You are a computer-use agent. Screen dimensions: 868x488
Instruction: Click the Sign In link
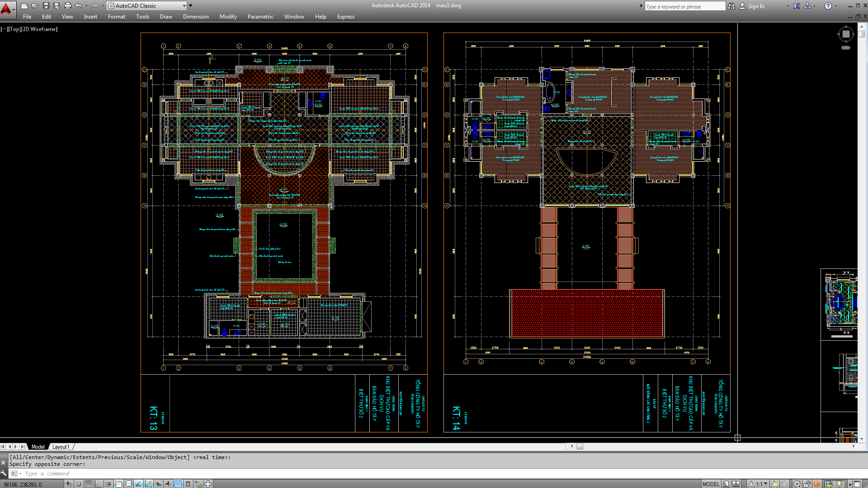756,6
